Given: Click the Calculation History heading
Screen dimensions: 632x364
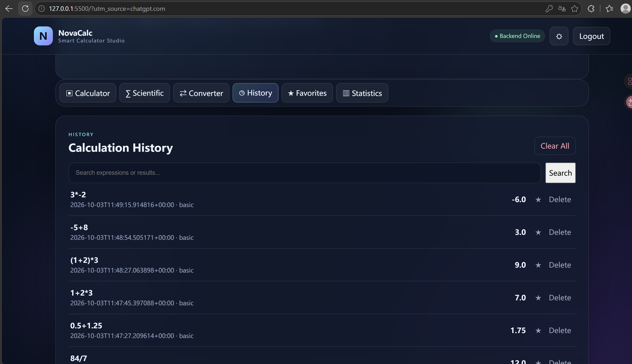Looking at the screenshot, I should point(121,148).
